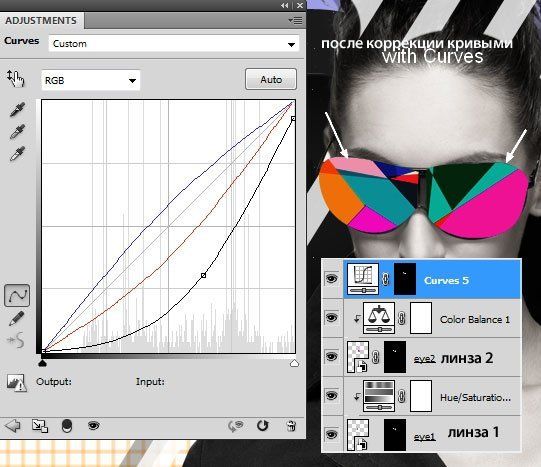The image size is (541, 467).
Task: Reset adjustment to defaults icon
Action: (x=263, y=426)
